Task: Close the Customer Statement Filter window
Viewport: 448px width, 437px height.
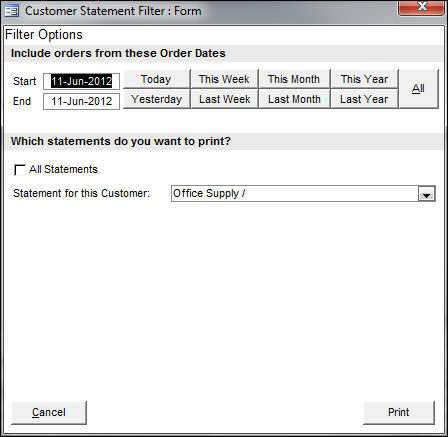Action: click(422, 7)
